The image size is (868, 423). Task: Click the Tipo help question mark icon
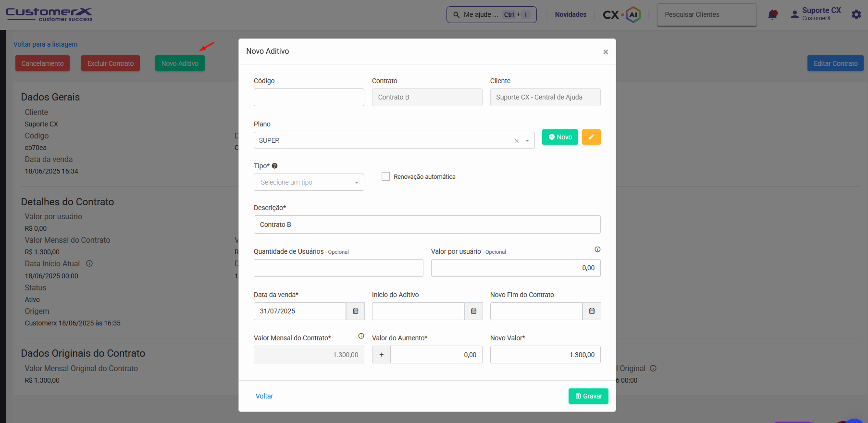pos(275,166)
